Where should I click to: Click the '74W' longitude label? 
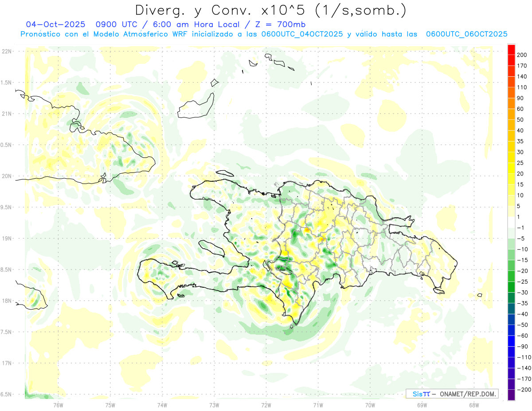pyautogui.click(x=162, y=405)
